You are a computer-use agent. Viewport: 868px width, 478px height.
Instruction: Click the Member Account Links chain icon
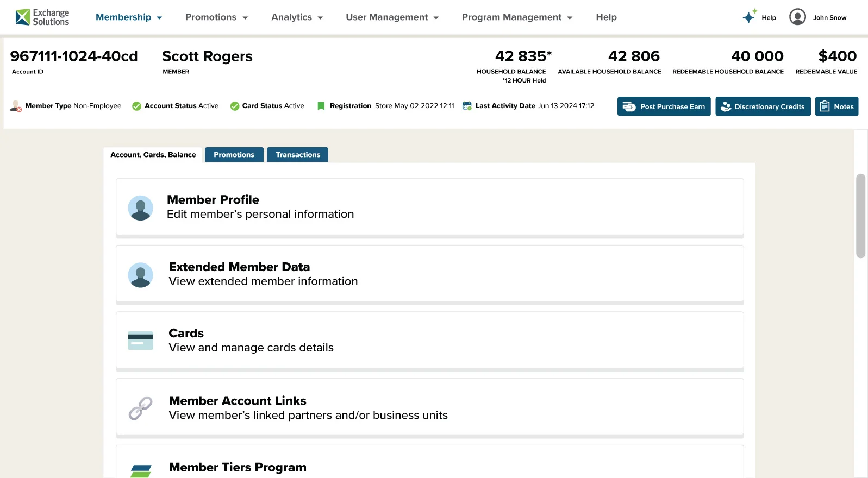[x=140, y=408]
